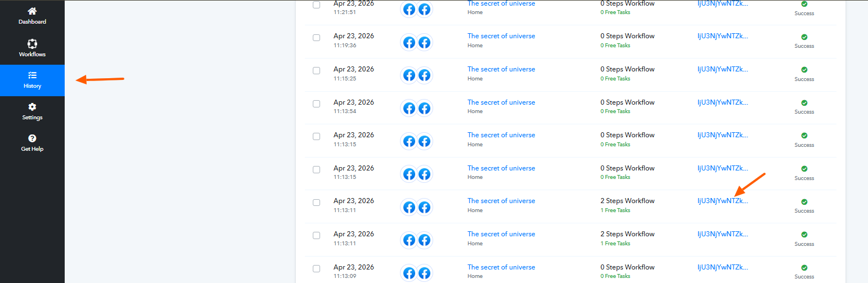The image size is (868, 283).
Task: Click Success check icon in 11:13:09 row
Action: pyautogui.click(x=804, y=268)
